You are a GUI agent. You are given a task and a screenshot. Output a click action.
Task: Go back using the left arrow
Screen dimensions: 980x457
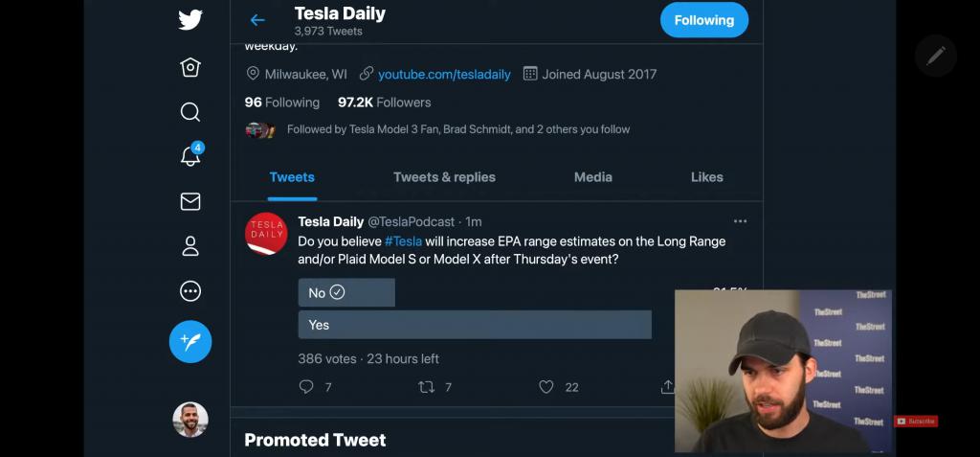[256, 20]
